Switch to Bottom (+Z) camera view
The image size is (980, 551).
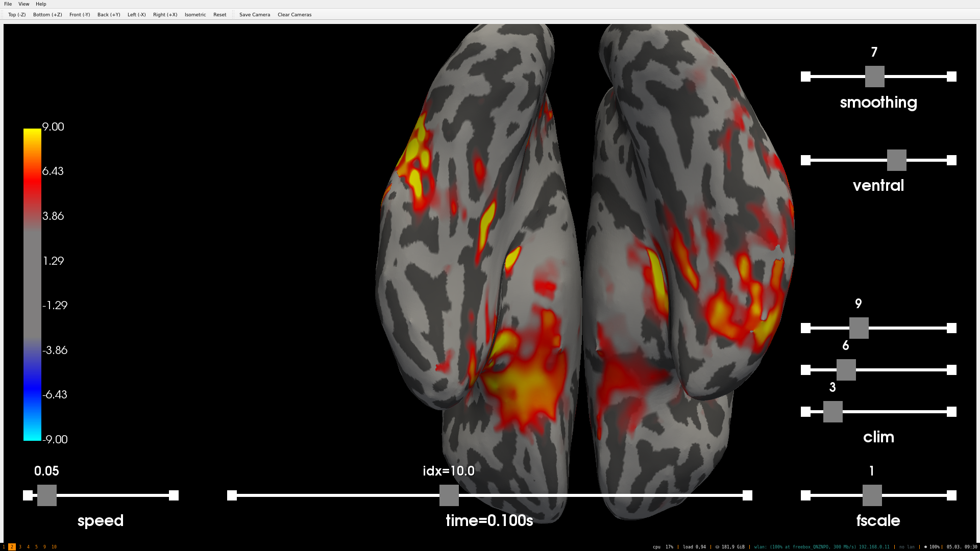(47, 15)
